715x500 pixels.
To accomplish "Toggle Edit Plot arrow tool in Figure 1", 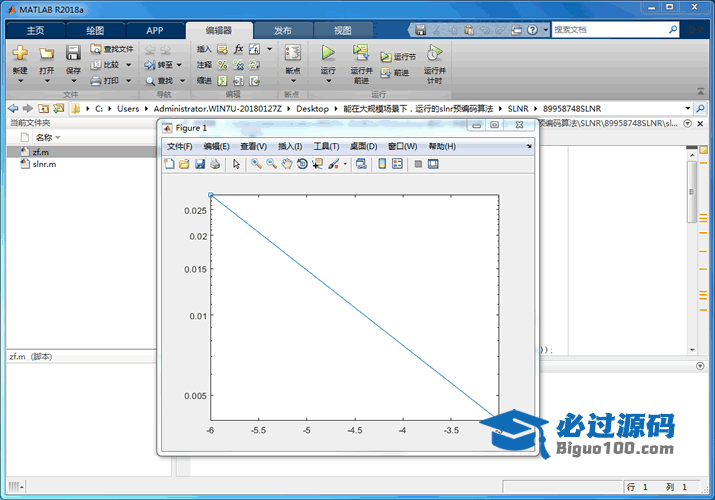I will pos(236,164).
